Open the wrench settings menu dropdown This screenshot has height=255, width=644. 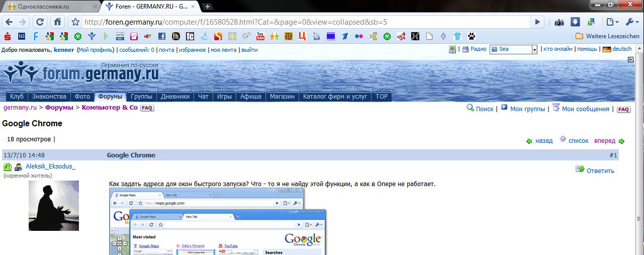pos(632,22)
